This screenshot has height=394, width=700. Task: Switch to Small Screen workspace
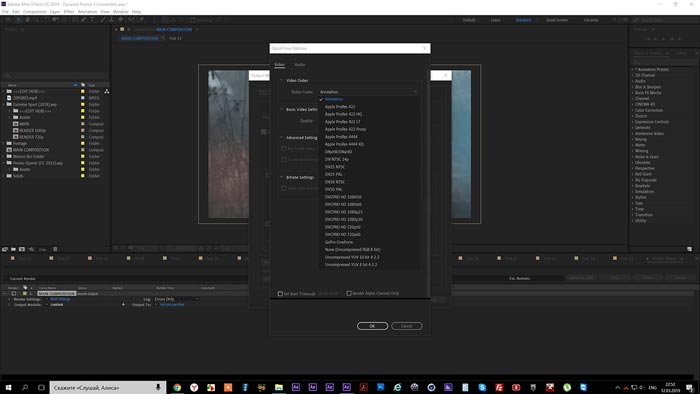tap(557, 20)
